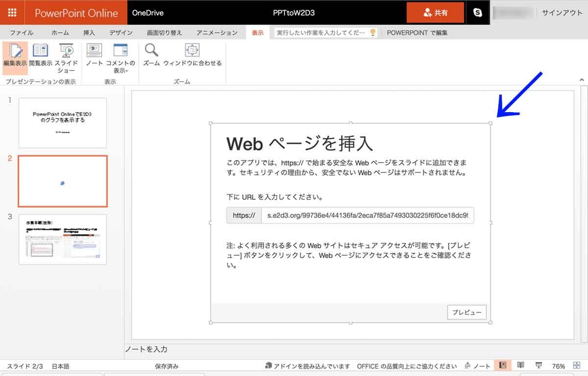This screenshot has width=588, height=376.
Task: Toggle ノート in the status bar
Action: (x=478, y=366)
